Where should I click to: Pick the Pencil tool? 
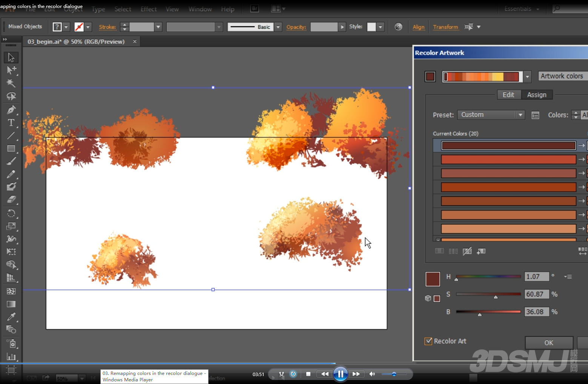tap(11, 174)
